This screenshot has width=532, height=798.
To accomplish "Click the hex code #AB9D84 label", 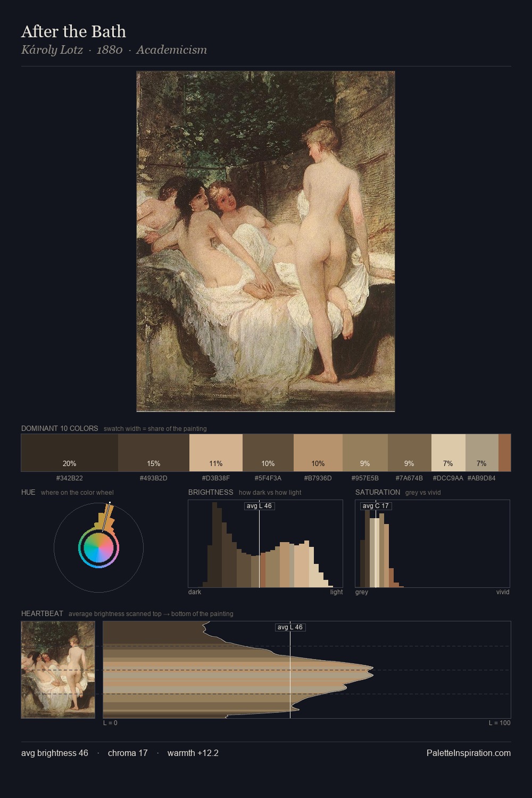I will (481, 478).
